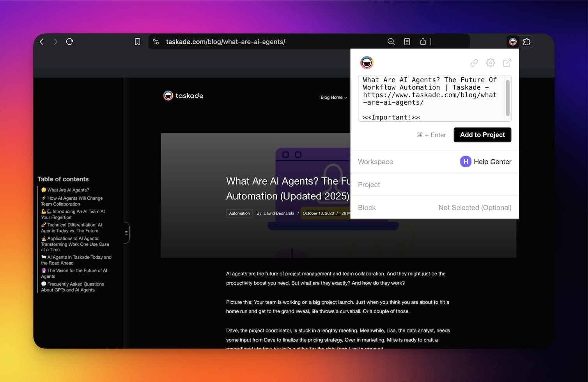The width and height of the screenshot is (588, 382).
Task: Open the browser extensions puzzle icon
Action: (x=527, y=42)
